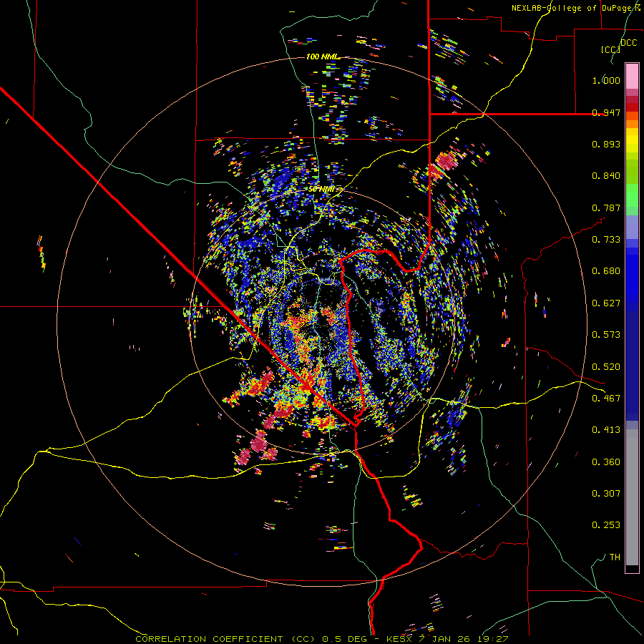Select the 0.840 legend value
Image resolution: width=644 pixels, height=644 pixels.
click(606, 176)
